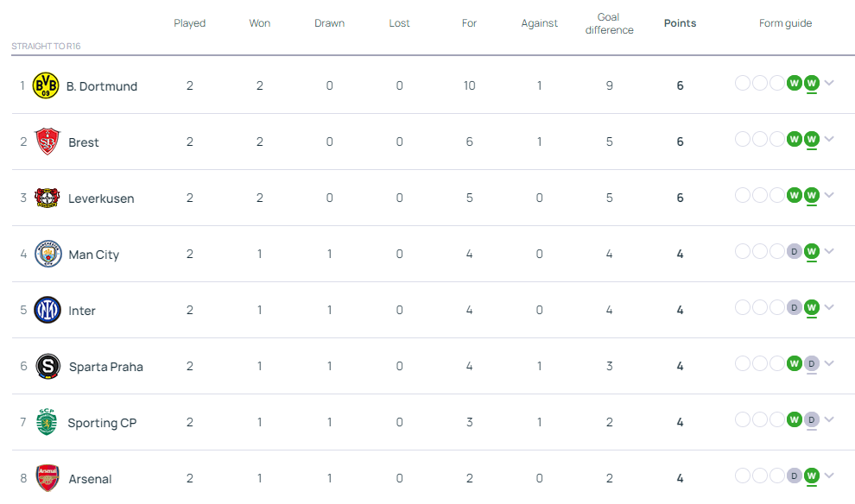Viewport: 855px width, 504px height.
Task: Open the Leverkusen team name link
Action: point(101,198)
